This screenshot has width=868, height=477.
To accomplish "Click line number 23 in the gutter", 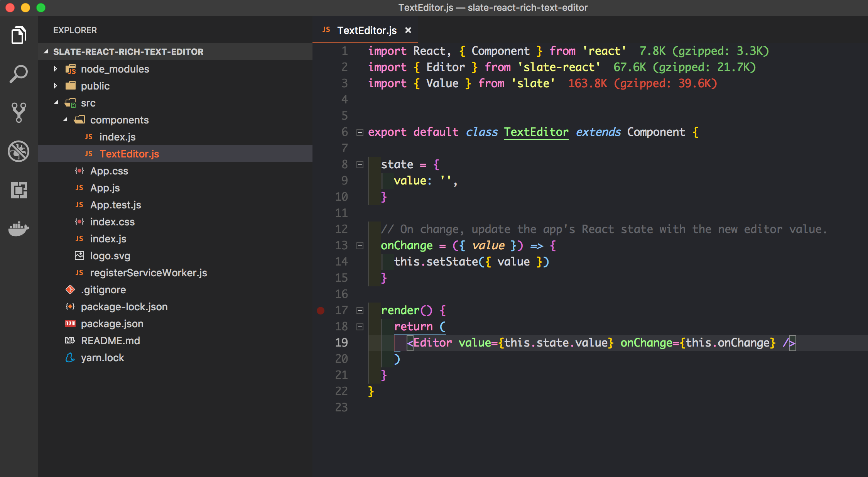I will tap(341, 408).
